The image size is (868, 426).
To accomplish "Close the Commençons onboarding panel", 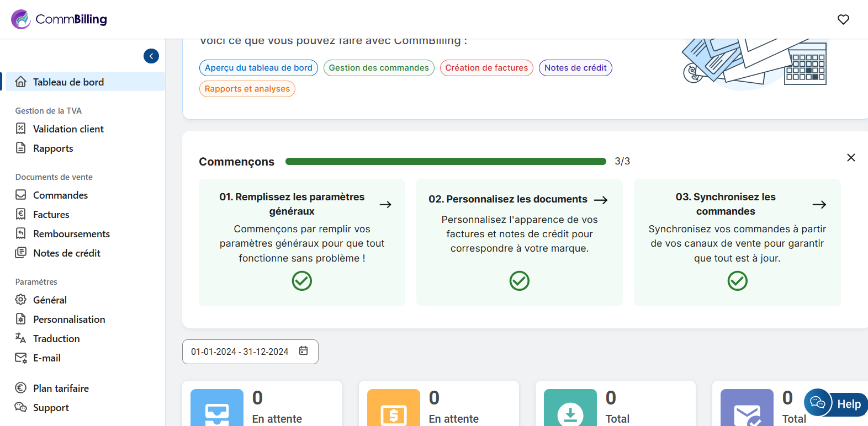I will coord(851,158).
